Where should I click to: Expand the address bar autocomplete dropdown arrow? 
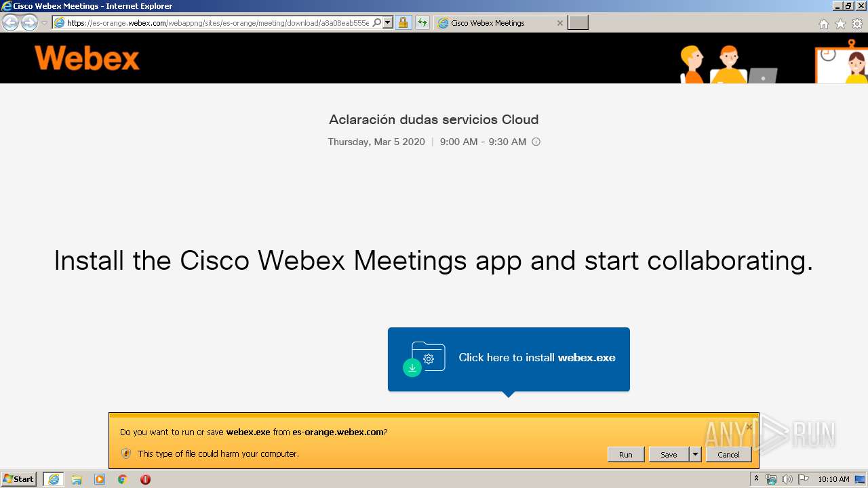tap(388, 23)
